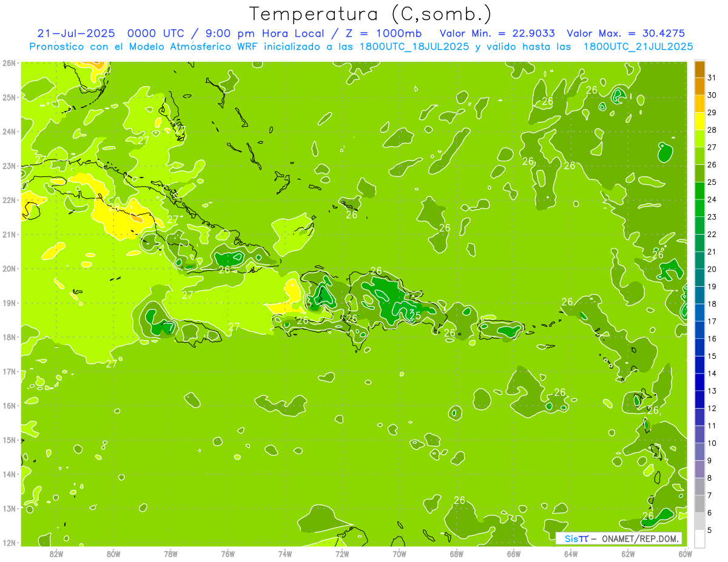The width and height of the screenshot is (728, 562).
Task: Click the color bar label '29'
Action: point(712,113)
